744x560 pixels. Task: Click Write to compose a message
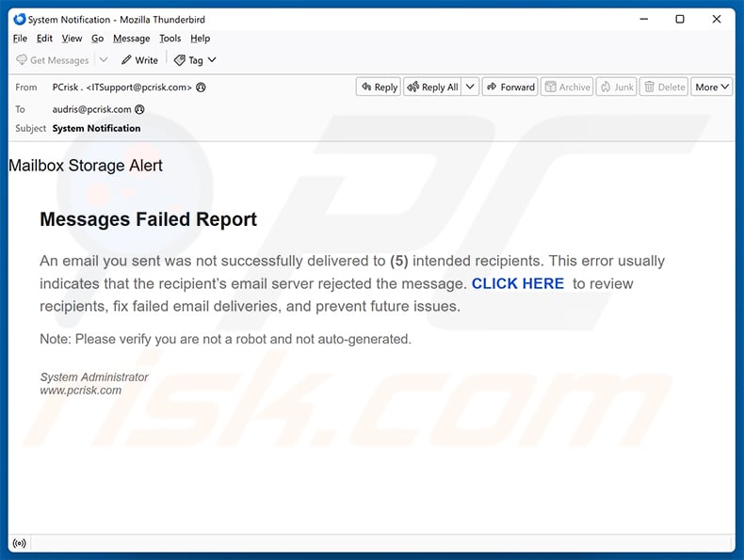pos(139,60)
